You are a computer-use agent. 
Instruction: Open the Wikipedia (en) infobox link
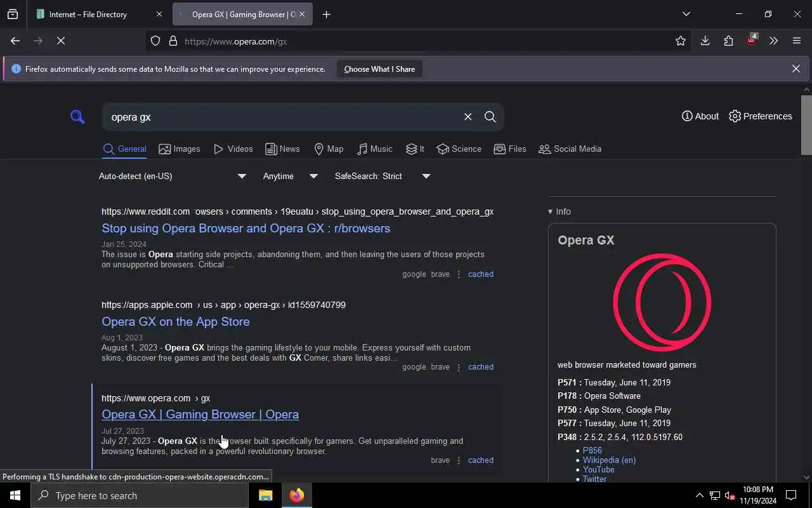[609, 460]
